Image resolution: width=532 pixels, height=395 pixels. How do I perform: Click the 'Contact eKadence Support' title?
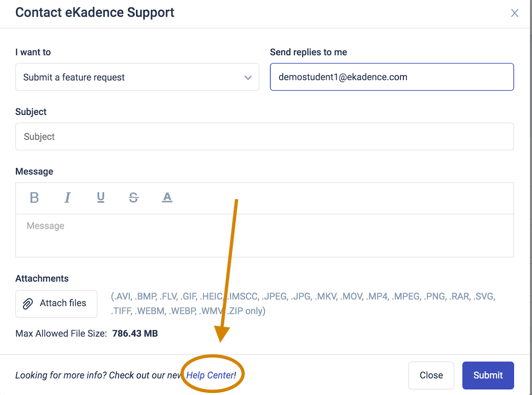pyautogui.click(x=95, y=13)
